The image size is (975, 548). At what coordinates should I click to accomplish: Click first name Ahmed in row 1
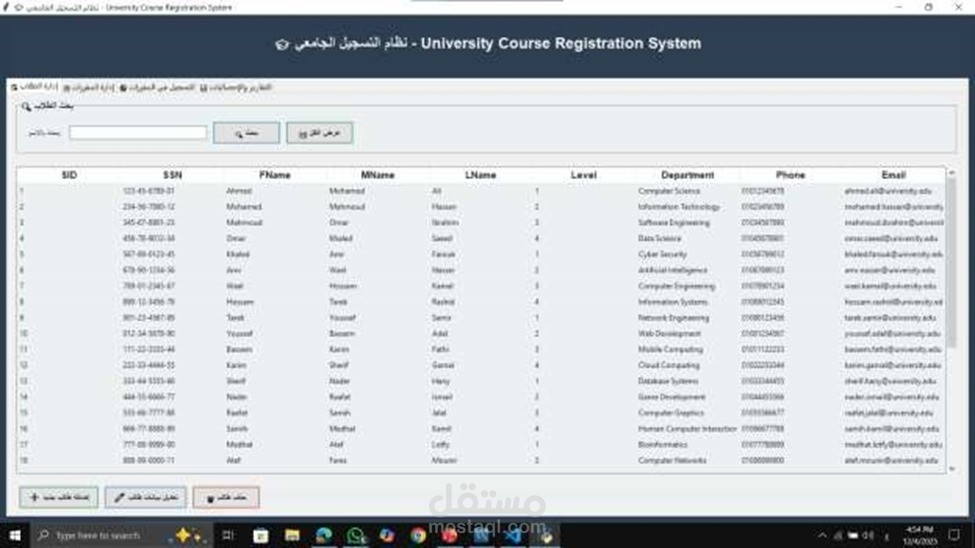click(239, 191)
